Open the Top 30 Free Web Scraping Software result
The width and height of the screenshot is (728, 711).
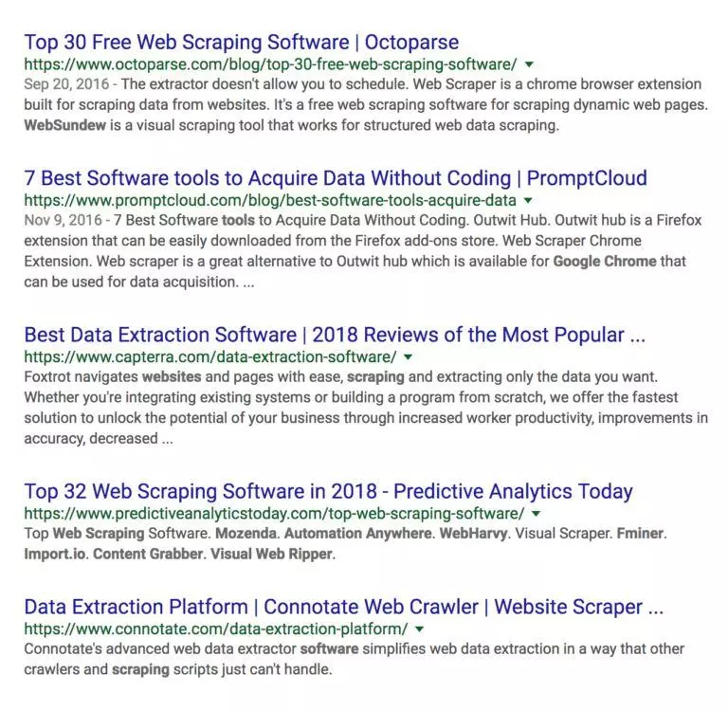click(242, 43)
